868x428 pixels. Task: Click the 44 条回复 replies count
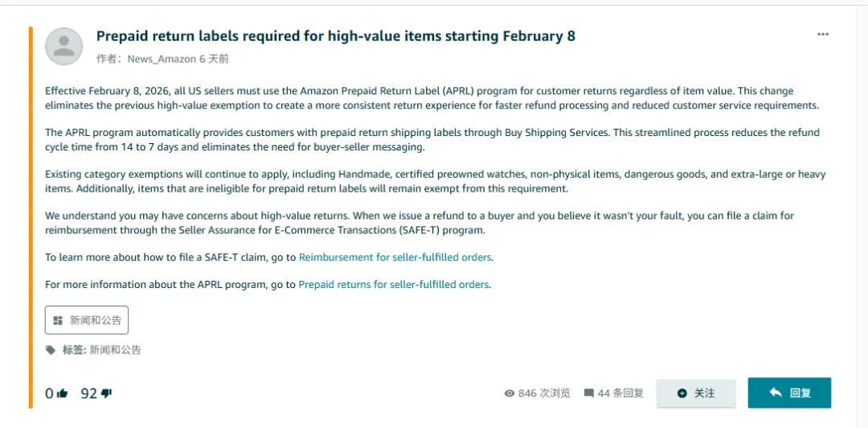620,393
